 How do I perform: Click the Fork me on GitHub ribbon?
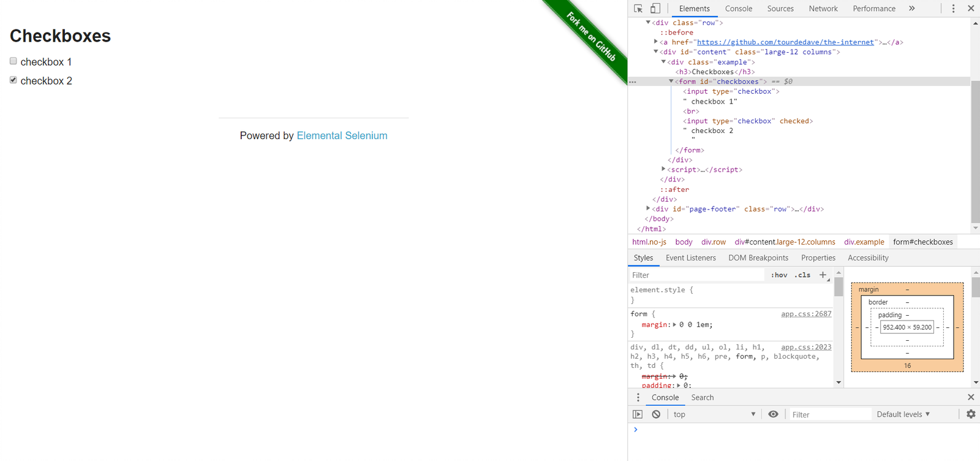[x=590, y=36]
